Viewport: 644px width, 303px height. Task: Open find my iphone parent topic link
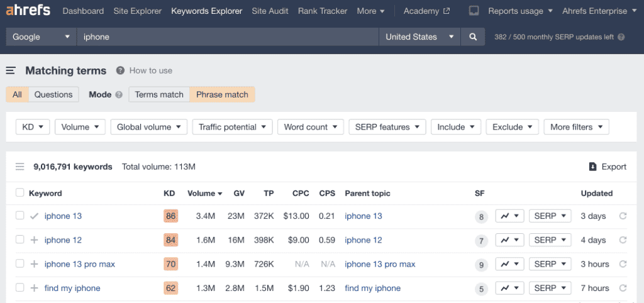pyautogui.click(x=372, y=288)
